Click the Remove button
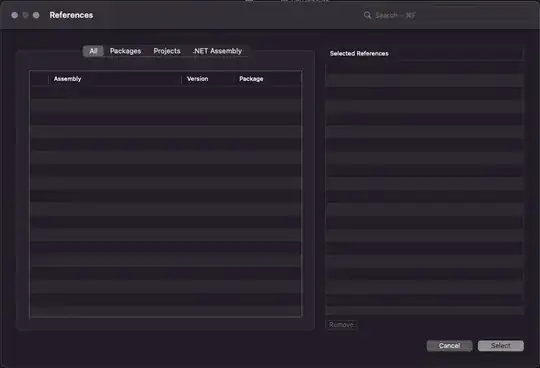This screenshot has height=368, width=540. tap(341, 325)
